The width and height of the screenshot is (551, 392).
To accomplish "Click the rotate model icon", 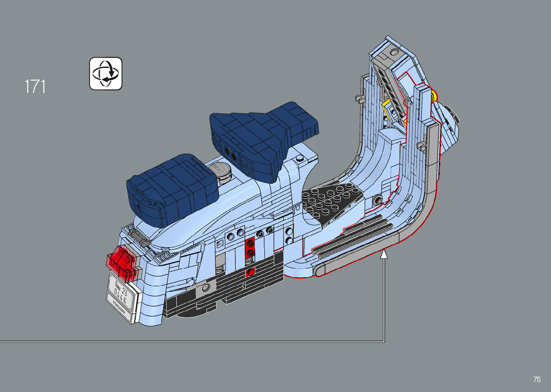I will (105, 73).
